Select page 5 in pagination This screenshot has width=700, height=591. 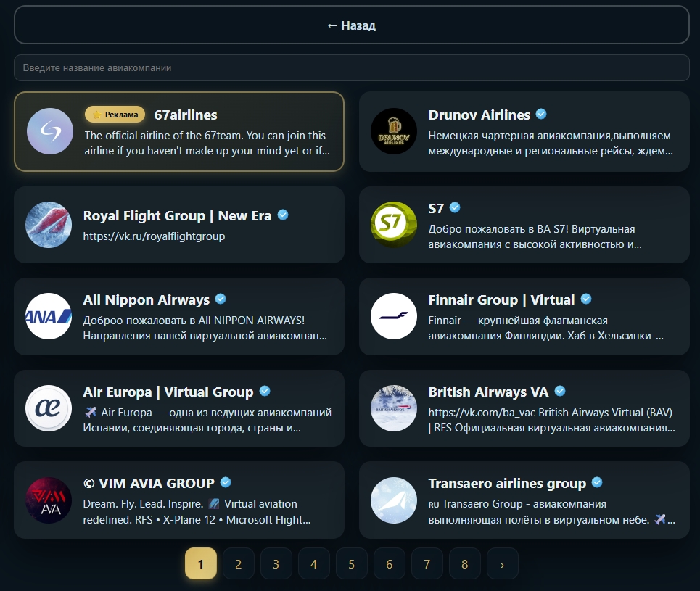[x=352, y=564]
